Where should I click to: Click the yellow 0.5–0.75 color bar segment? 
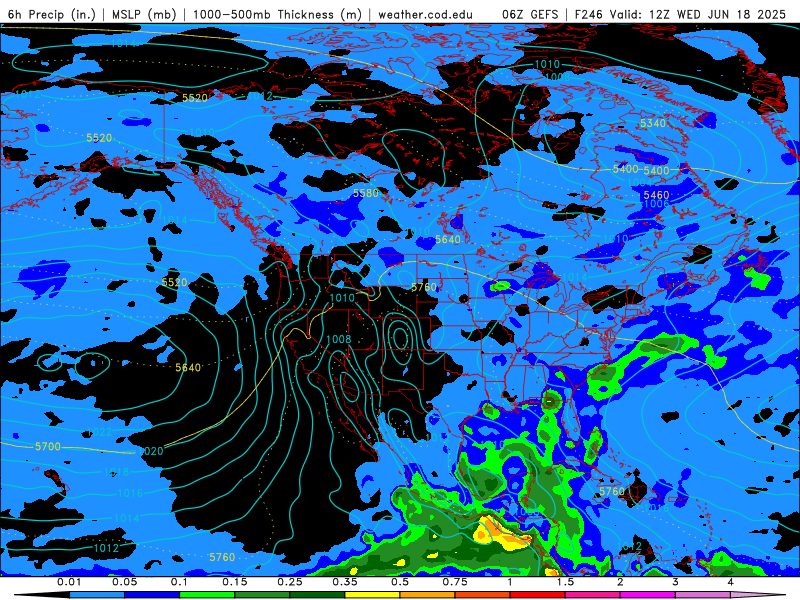coord(372,595)
